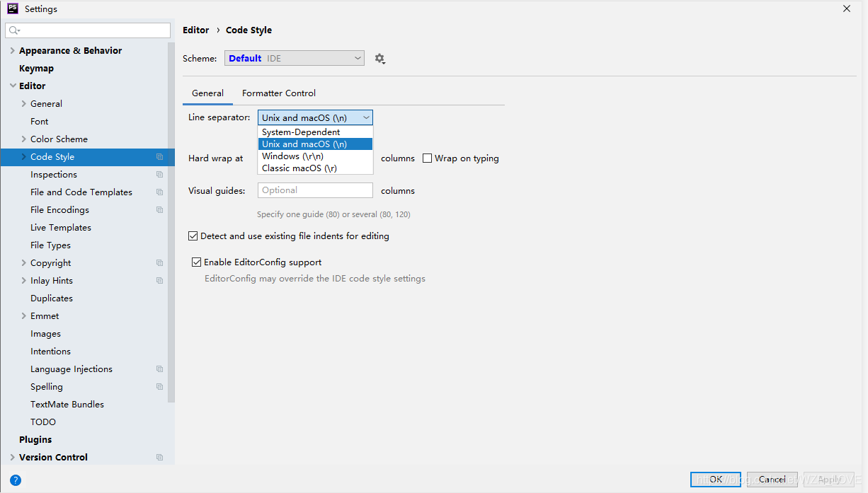Click the OK button
The height and width of the screenshot is (493, 868).
coord(716,480)
